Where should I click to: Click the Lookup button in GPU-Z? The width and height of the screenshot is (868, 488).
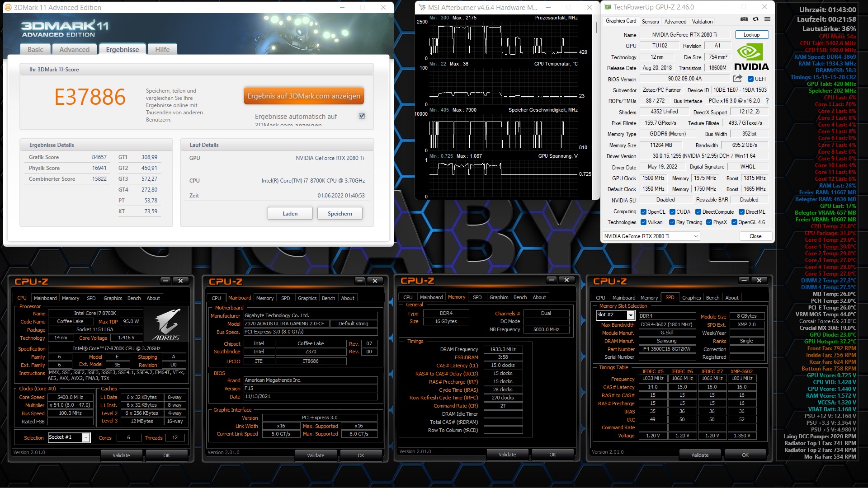pos(751,35)
